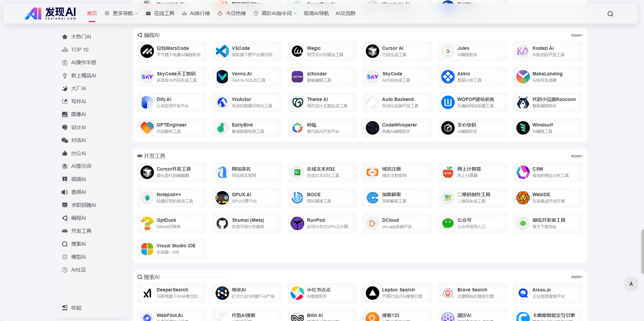This screenshot has height=321, width=644.
Task: Open the 今日热榜 navigation link
Action: pos(232,13)
